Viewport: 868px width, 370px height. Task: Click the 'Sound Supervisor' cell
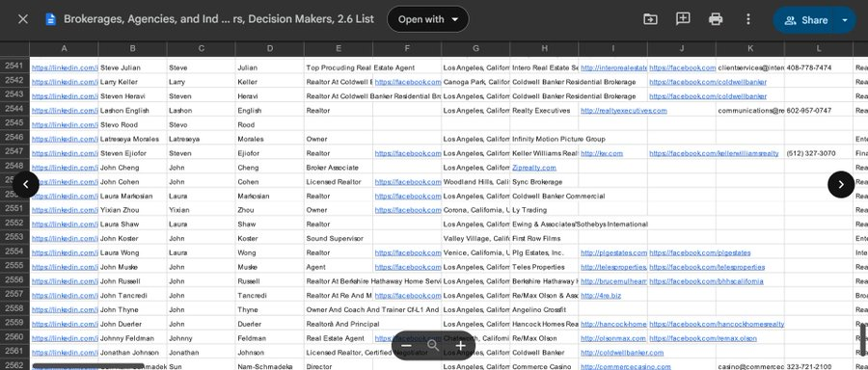pyautogui.click(x=339, y=238)
